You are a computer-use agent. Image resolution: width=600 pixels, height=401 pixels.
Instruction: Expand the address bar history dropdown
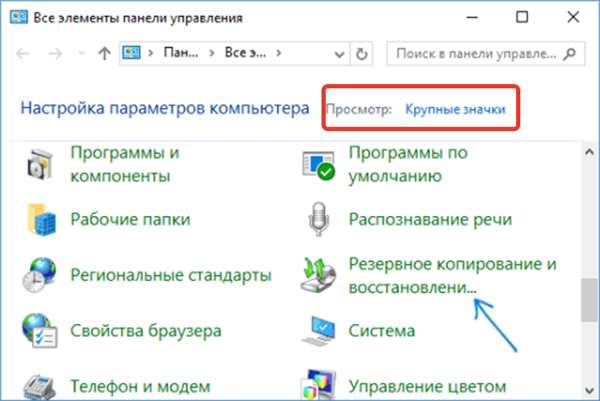pyautogui.click(x=339, y=54)
